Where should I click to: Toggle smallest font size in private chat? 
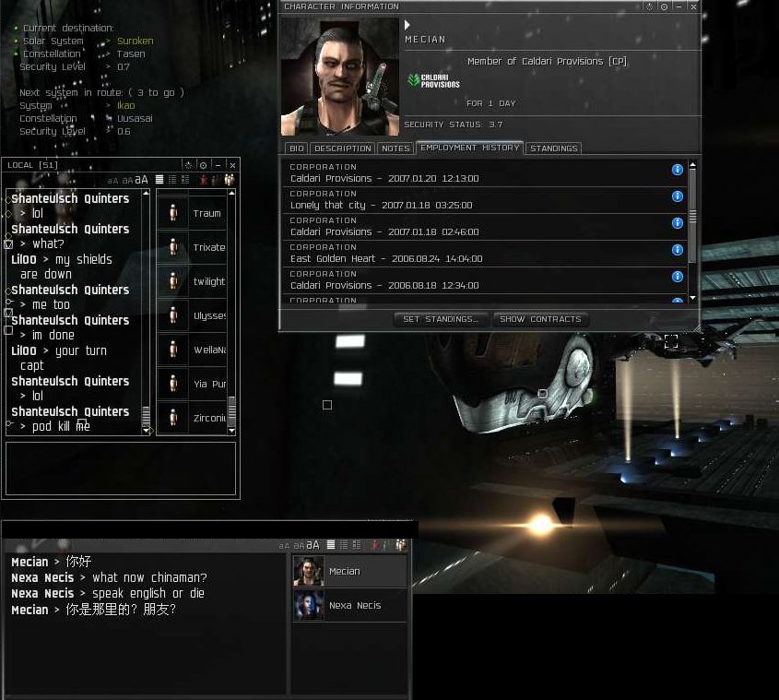click(284, 546)
